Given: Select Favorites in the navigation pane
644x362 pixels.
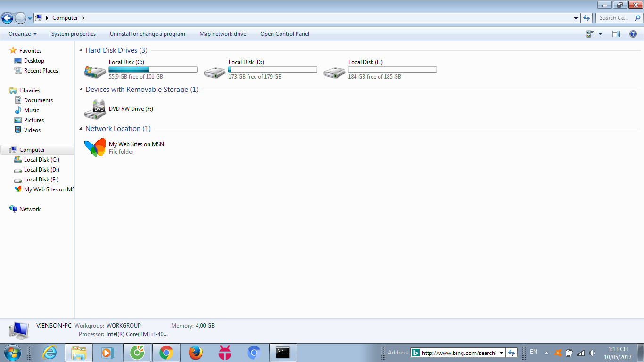Looking at the screenshot, I should (30, 51).
